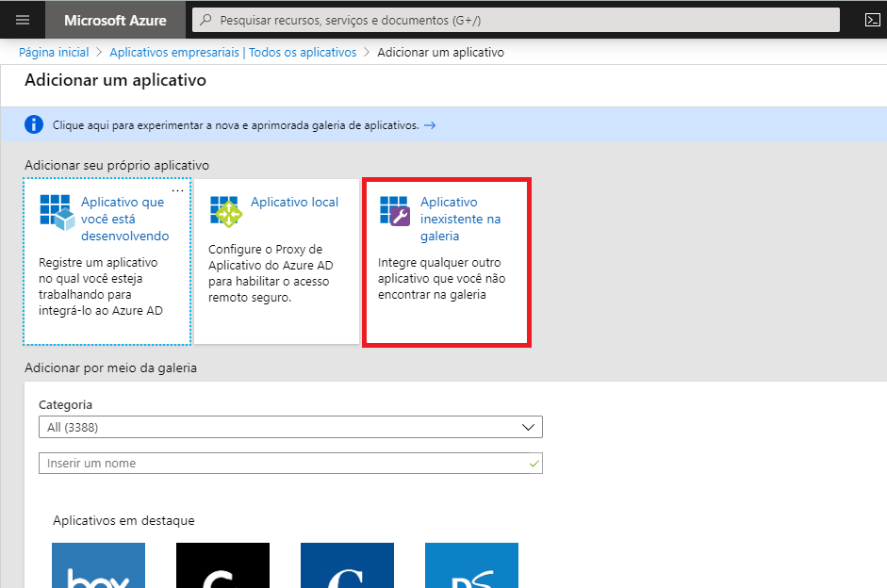Image resolution: width=887 pixels, height=588 pixels.
Task: Open 'Aplicativo que você está desenvolvendo'
Action: point(125,219)
